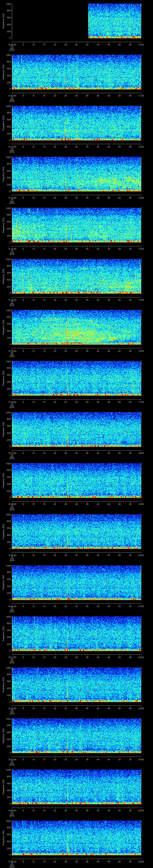Click the '5:16:00' start time label
This screenshot has width=153, height=868.
pyautogui.click(x=12, y=402)
